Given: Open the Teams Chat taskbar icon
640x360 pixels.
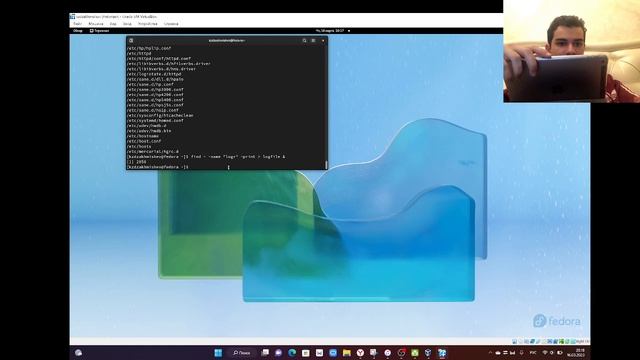Looking at the screenshot, I should 278,353.
